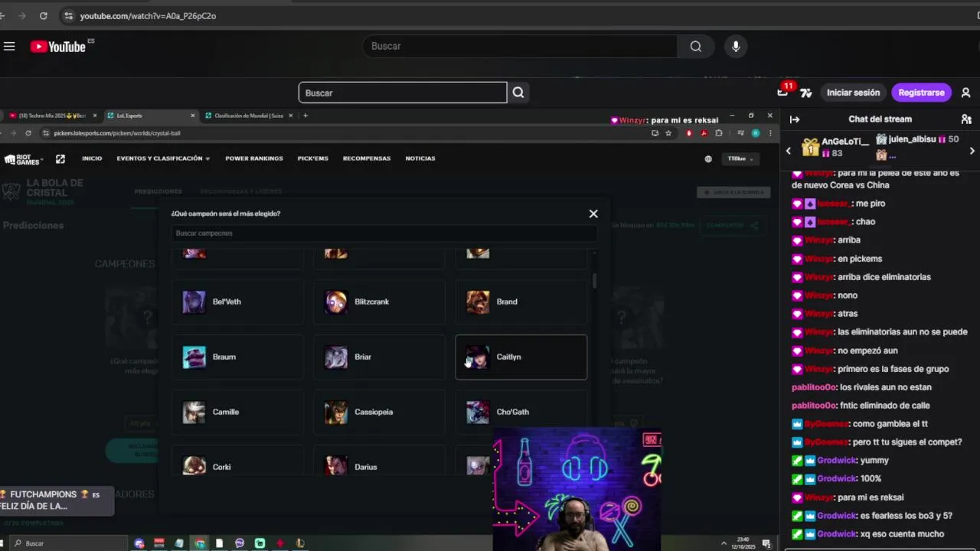Viewport: 980px width, 551px height.
Task: Open a new tab in inner browser
Action: [x=305, y=116]
